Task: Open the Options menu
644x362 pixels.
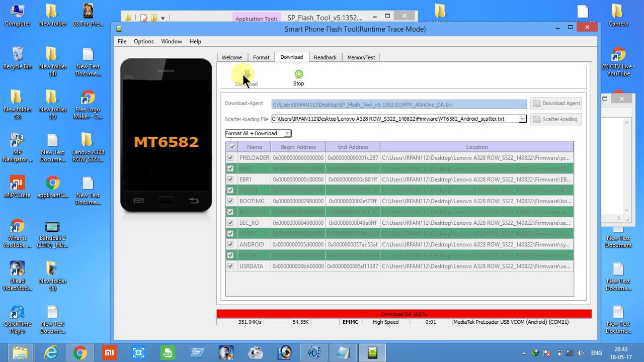Action: tap(143, 41)
